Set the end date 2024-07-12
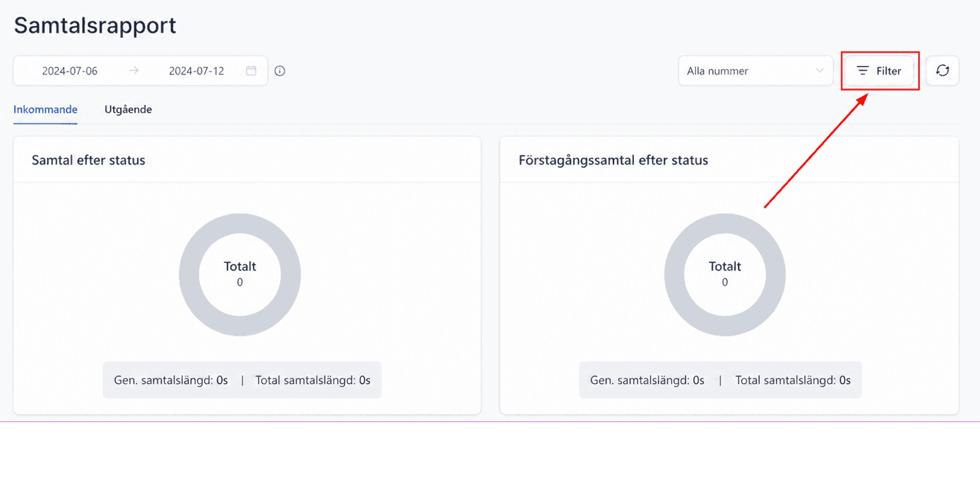 pos(196,71)
